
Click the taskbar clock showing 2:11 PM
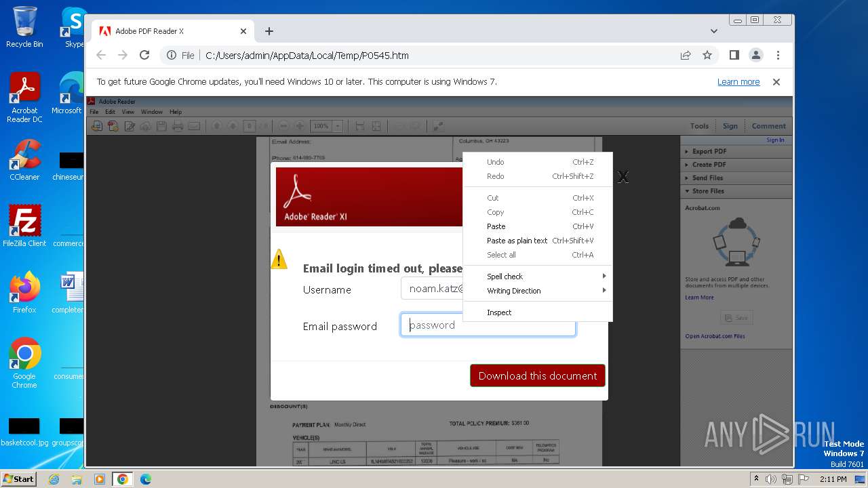coord(833,479)
